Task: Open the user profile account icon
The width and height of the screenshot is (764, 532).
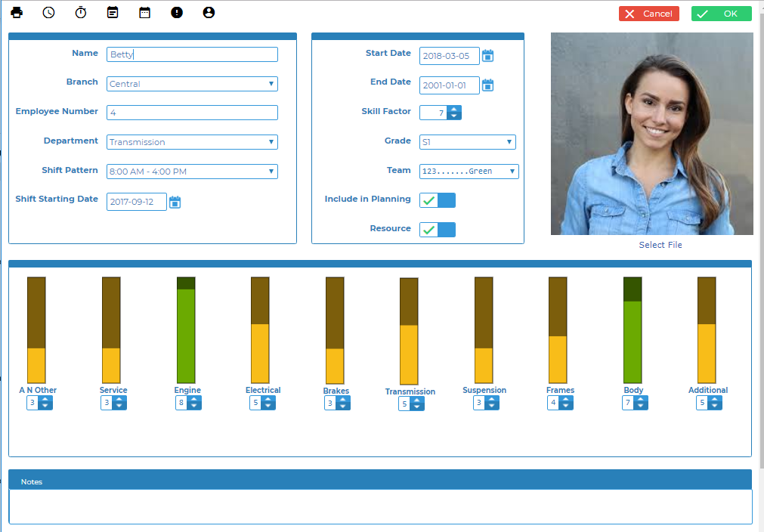Action: pos(209,13)
